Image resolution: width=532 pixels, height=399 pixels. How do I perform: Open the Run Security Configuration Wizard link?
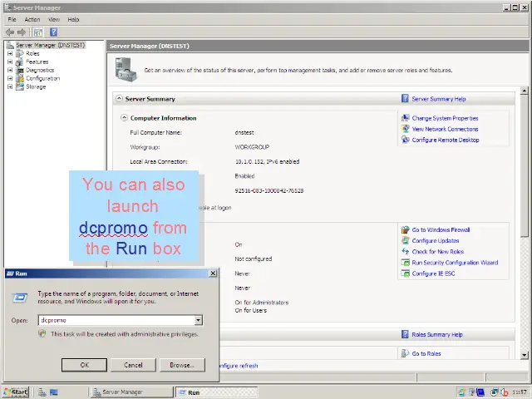(455, 263)
